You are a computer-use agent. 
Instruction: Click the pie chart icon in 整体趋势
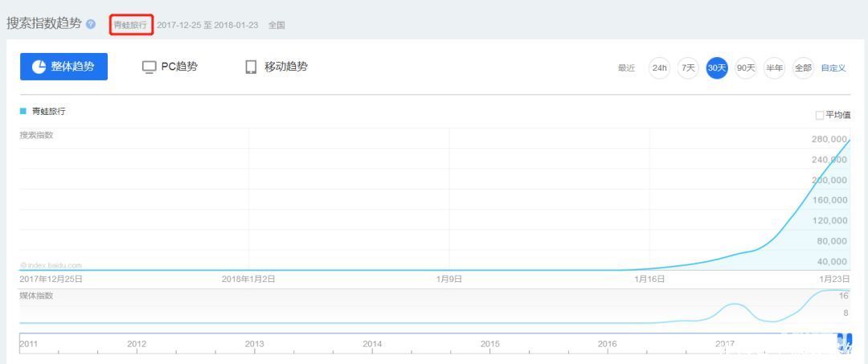click(x=39, y=67)
